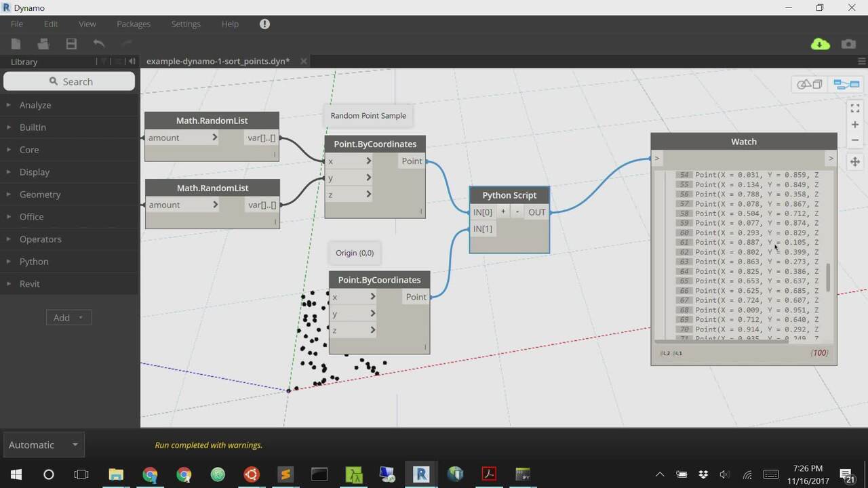Click the New file toolbar icon

pos(16,44)
